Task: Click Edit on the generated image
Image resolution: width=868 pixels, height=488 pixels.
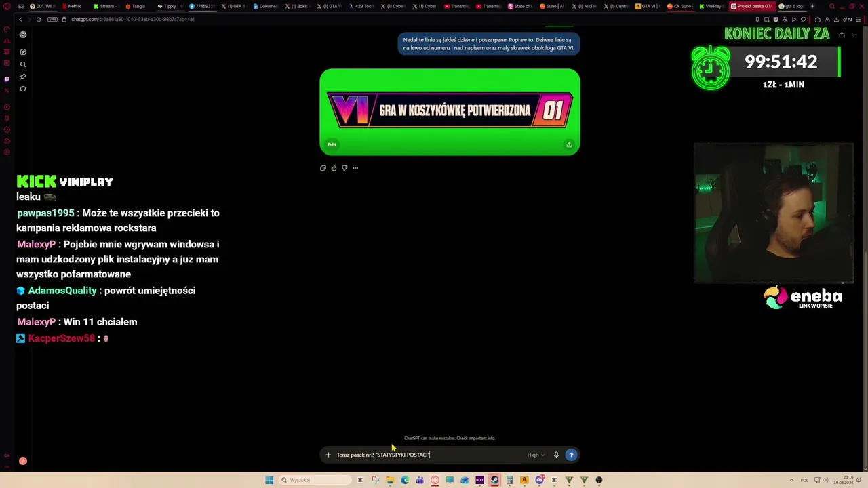Action: (x=332, y=144)
